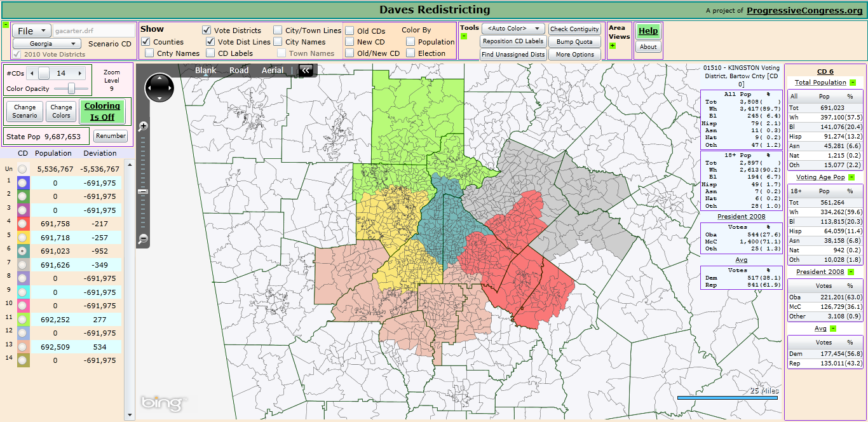Pan the map left using the compass arrow
Screen dimensions: 868x422
(149, 88)
